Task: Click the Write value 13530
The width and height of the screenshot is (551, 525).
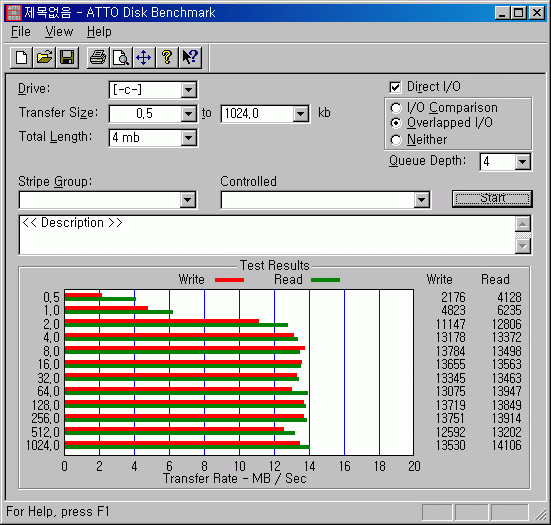Action: coord(451,445)
